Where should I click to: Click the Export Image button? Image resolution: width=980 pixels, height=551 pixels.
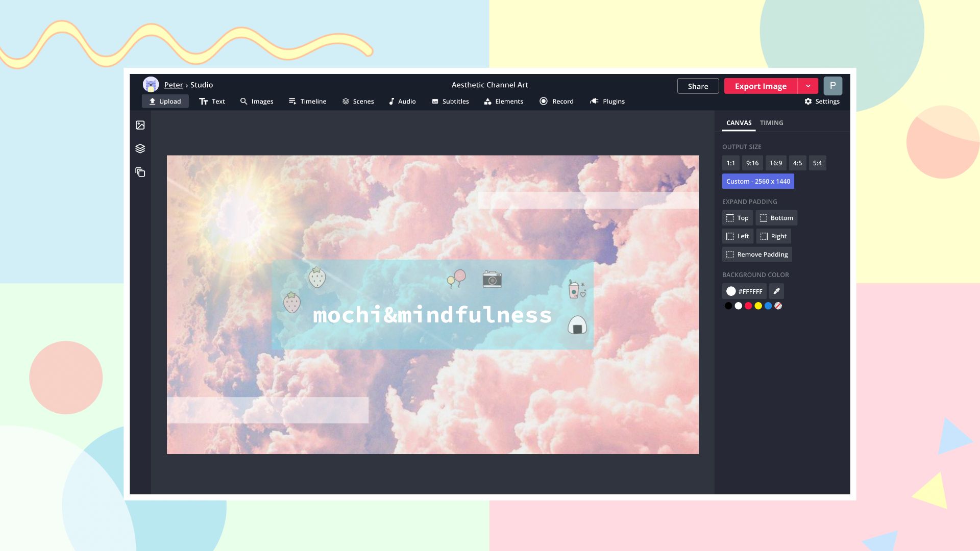760,85
